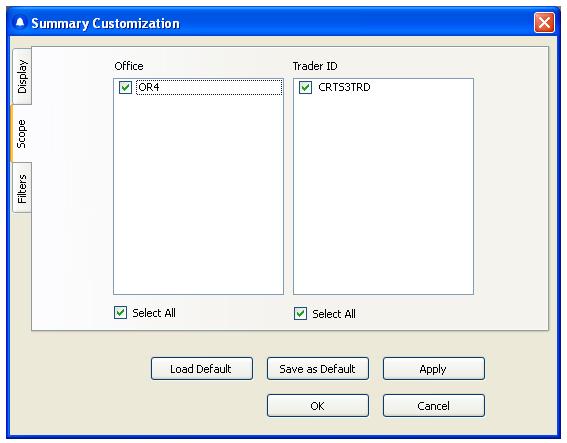
Task: Select the CRTS3TRD list item label
Action: coord(344,87)
